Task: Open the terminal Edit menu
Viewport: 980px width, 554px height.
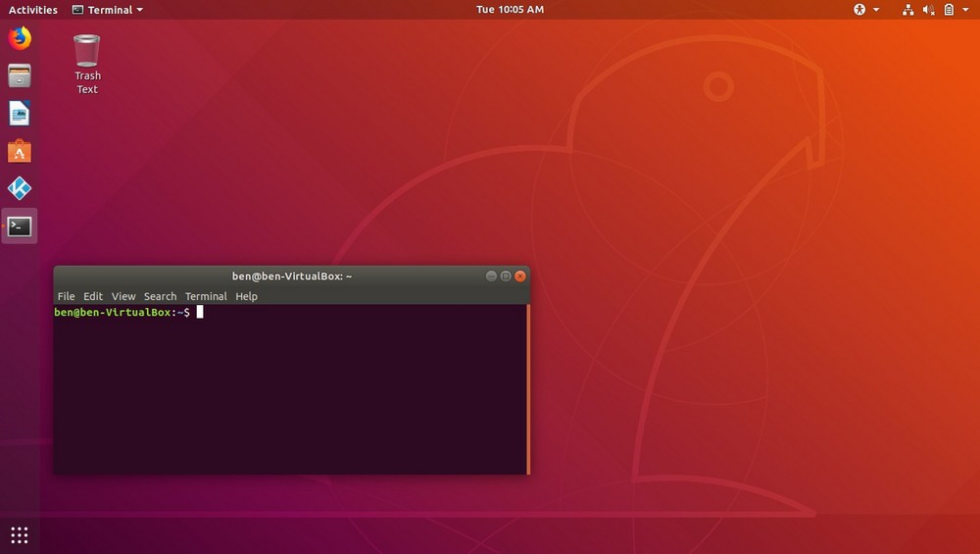Action: (x=93, y=296)
